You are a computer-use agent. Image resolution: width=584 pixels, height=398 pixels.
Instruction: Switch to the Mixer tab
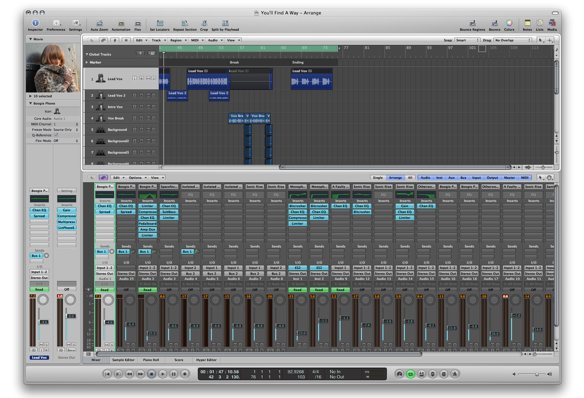(96, 360)
